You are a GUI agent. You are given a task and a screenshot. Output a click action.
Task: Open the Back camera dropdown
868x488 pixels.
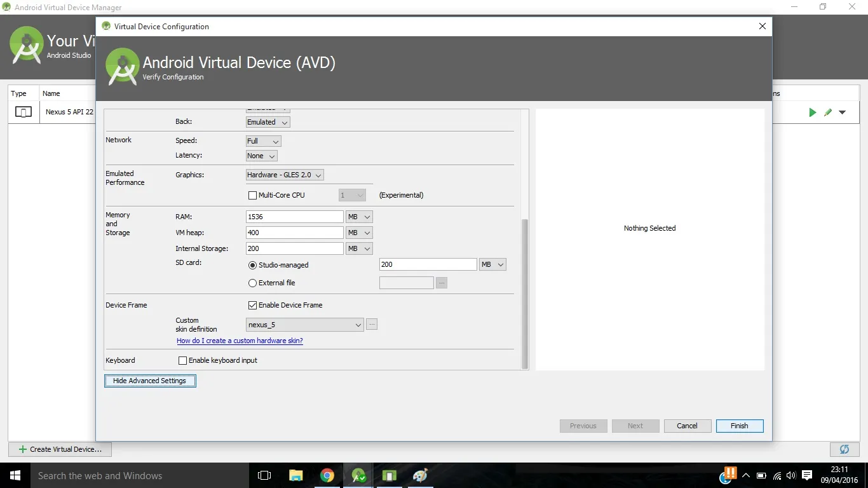click(268, 122)
